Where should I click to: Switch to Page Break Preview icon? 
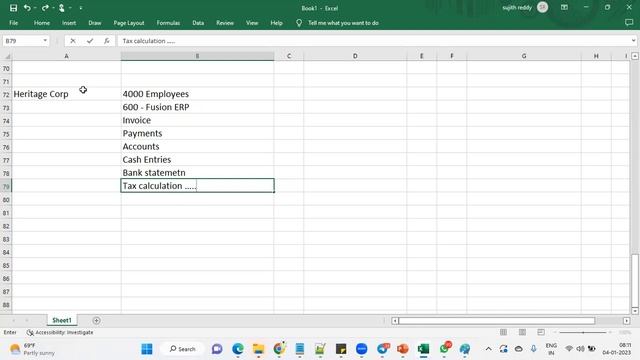[x=541, y=332]
